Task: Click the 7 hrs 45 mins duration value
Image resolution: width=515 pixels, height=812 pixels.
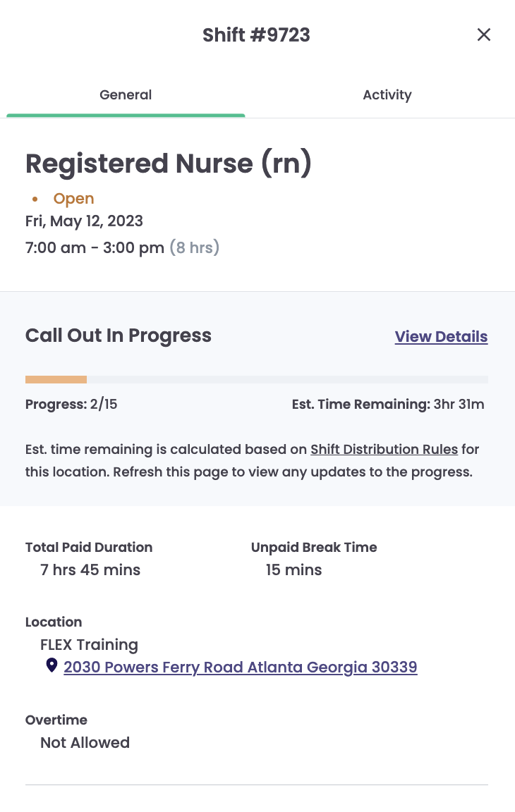Action: [x=90, y=570]
